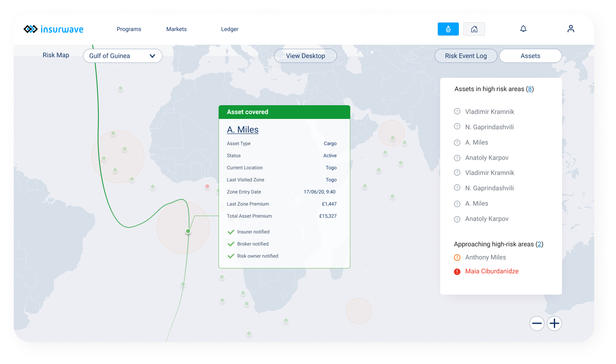Open the Markets menu
The height and width of the screenshot is (364, 616).
177,29
